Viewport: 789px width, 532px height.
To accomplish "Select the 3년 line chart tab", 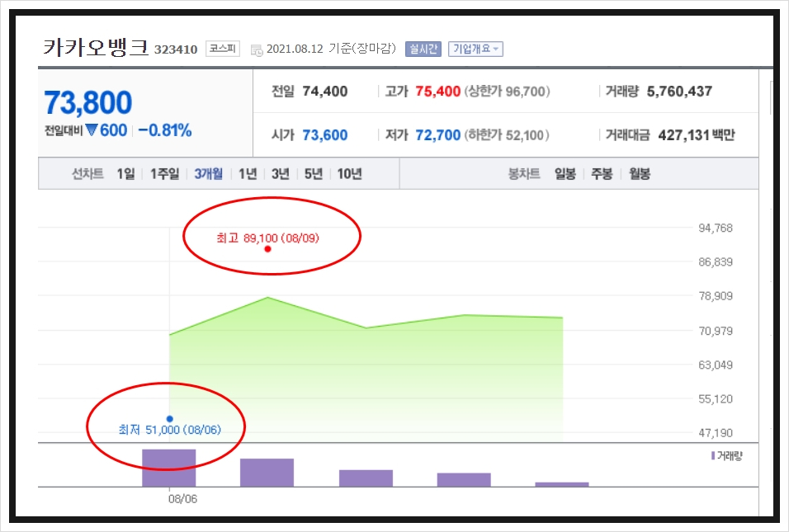I will tap(281, 174).
